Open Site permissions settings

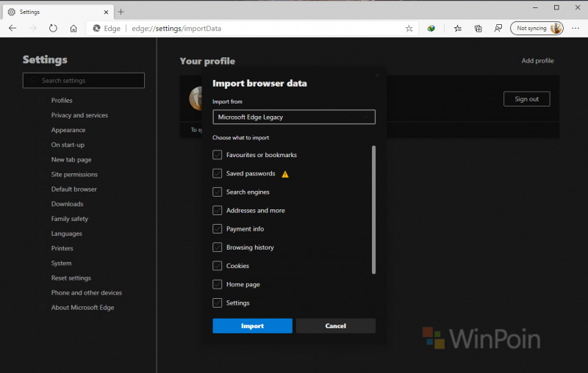click(x=74, y=175)
